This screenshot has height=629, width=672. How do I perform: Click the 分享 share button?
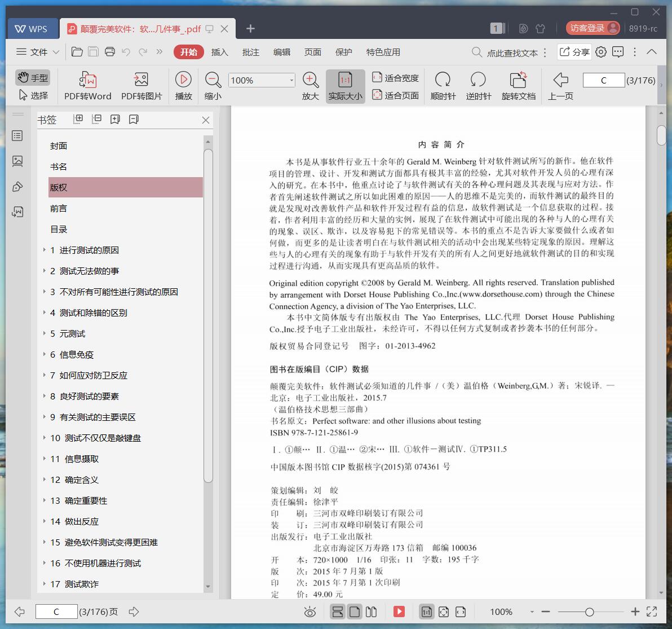point(574,52)
